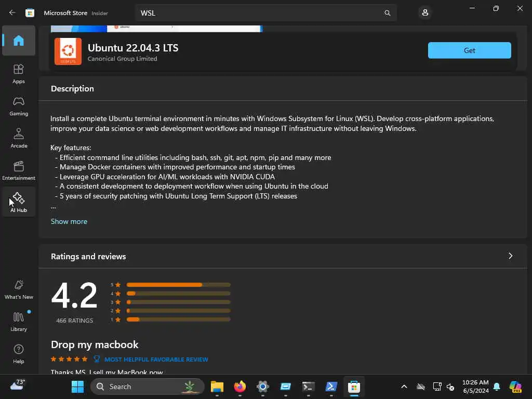Click the Microsoft Store logo icon
This screenshot has height=399, width=532.
pyautogui.click(x=30, y=13)
